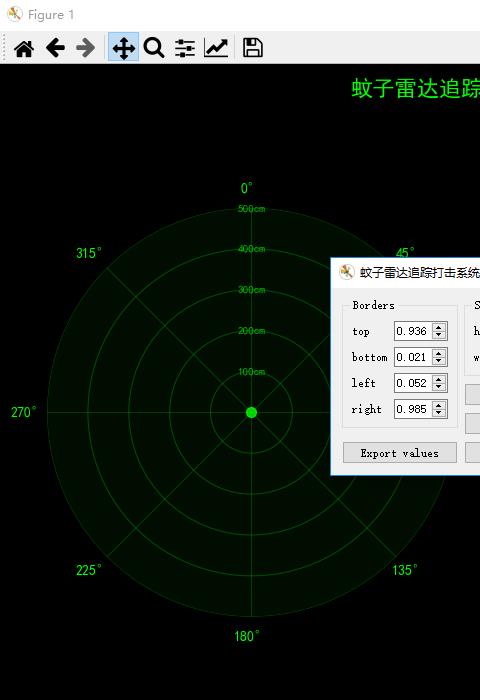Click the Export values button
Image resolution: width=480 pixels, height=700 pixels.
point(400,453)
